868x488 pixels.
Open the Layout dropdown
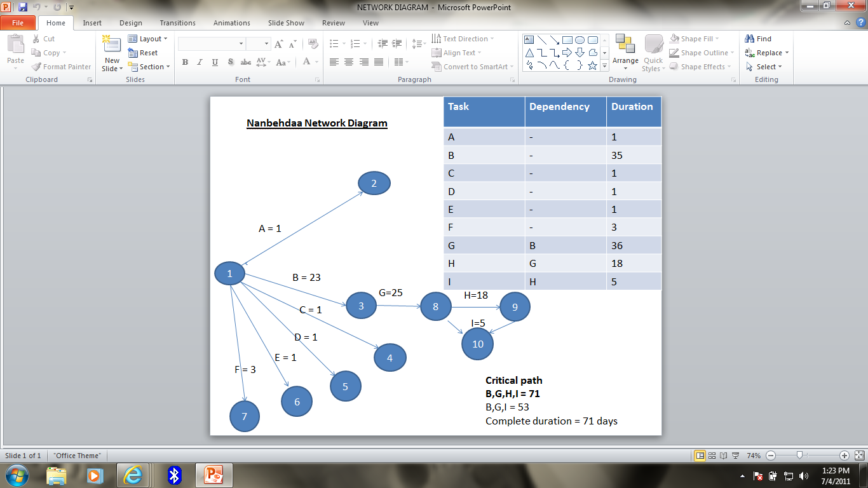[148, 39]
